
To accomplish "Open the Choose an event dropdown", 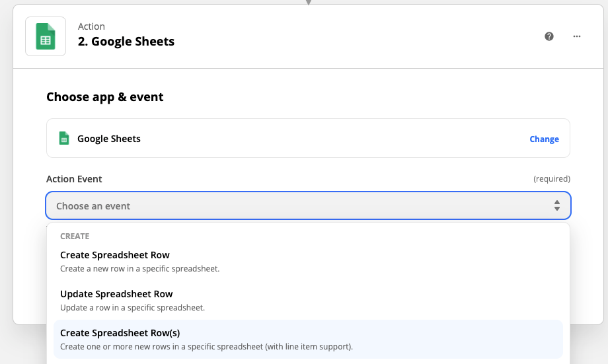I will pyautogui.click(x=308, y=205).
